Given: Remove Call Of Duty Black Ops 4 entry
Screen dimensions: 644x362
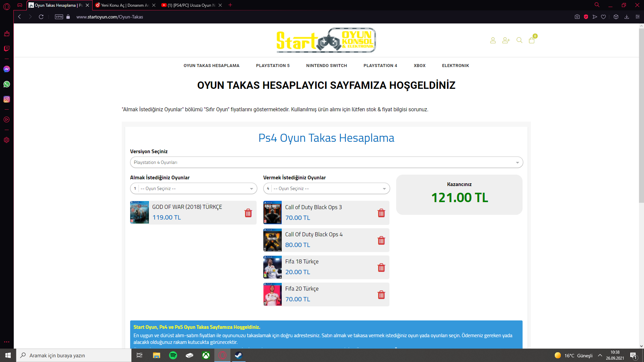Looking at the screenshot, I should (381, 240).
